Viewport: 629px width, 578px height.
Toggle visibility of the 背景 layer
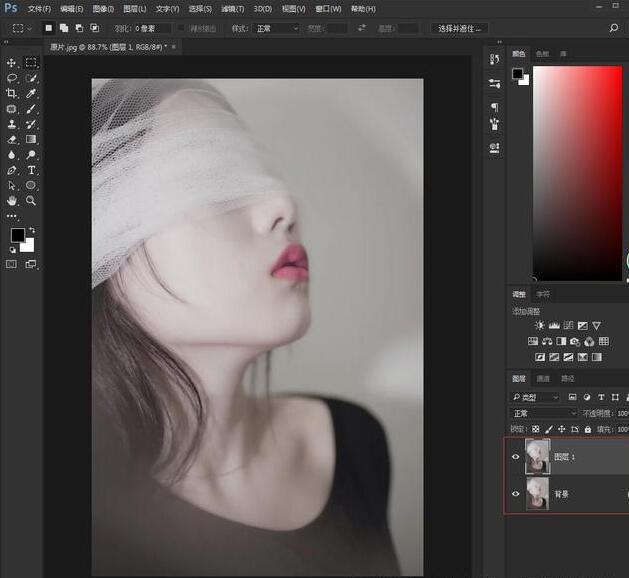(x=516, y=494)
